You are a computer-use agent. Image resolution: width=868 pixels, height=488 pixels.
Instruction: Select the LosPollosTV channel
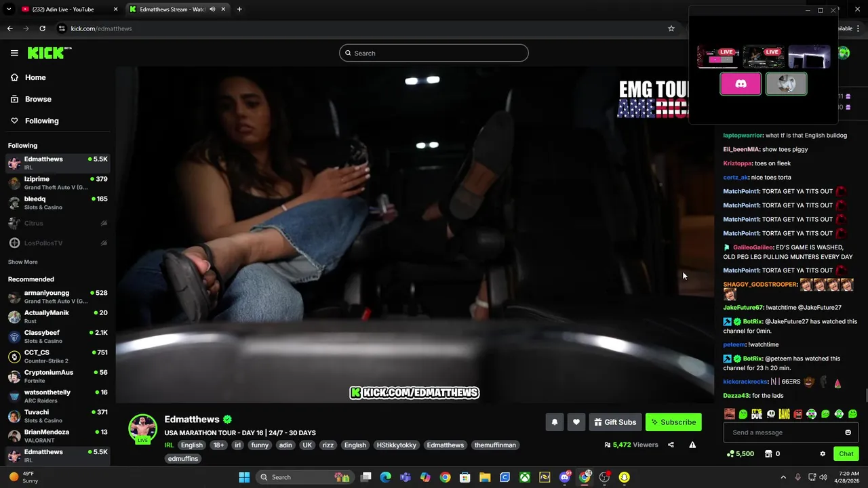[57, 243]
